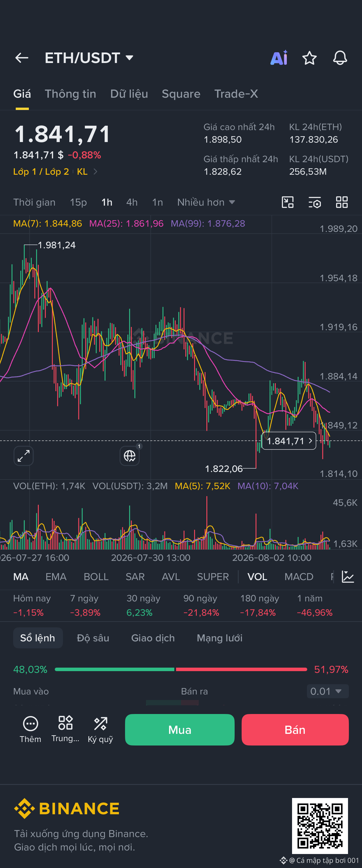Open the indicator chart icon beside MACD
The height and width of the screenshot is (868, 362).
point(348,577)
